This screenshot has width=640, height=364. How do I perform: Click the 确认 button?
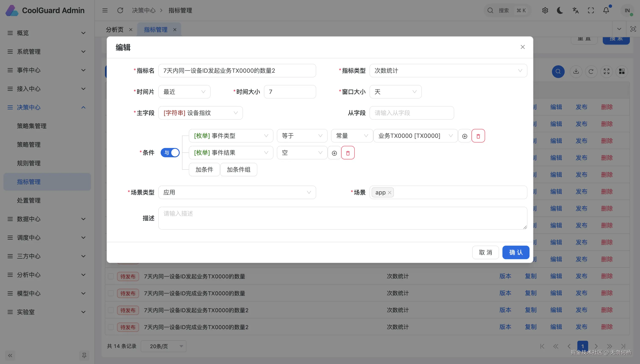pyautogui.click(x=516, y=253)
